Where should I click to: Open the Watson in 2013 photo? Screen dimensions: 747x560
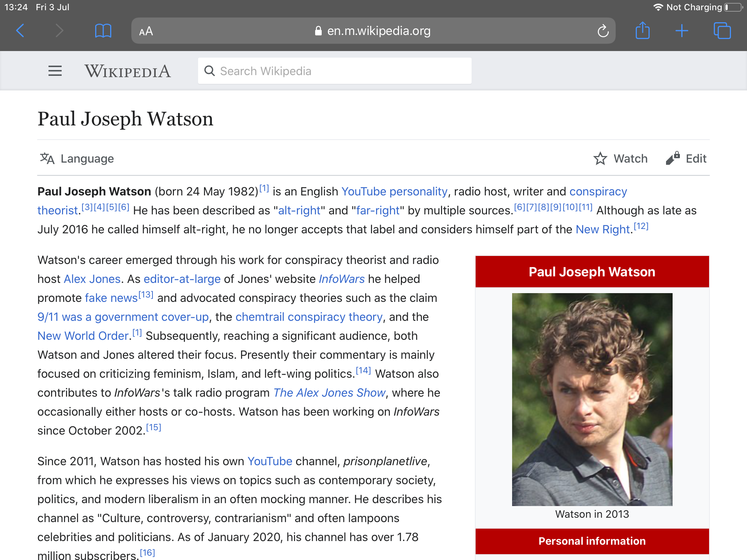592,399
